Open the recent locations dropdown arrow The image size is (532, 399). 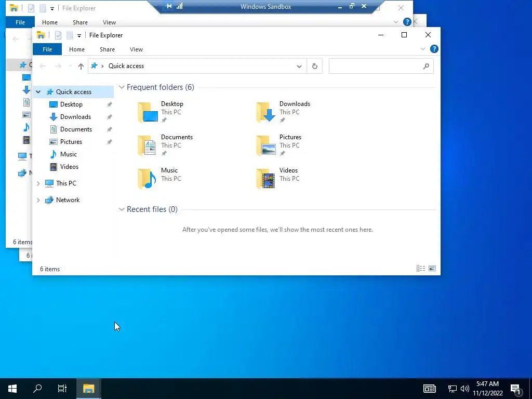[70, 66]
